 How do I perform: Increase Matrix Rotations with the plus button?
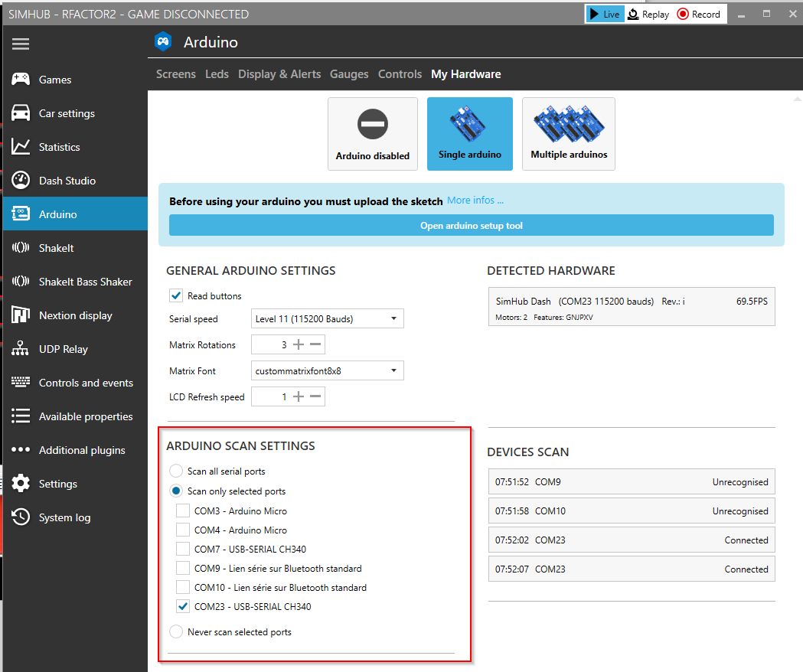(297, 344)
